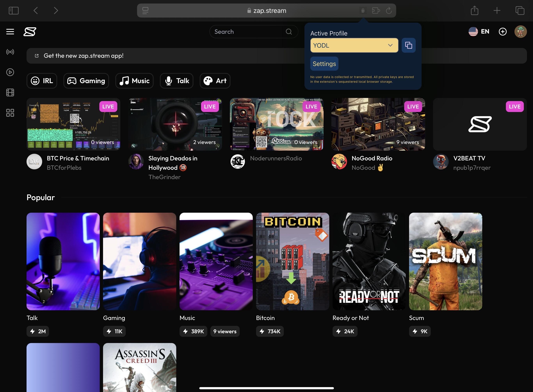533x392 pixels.
Task: Open the Talk popular category card
Action: pos(63,261)
